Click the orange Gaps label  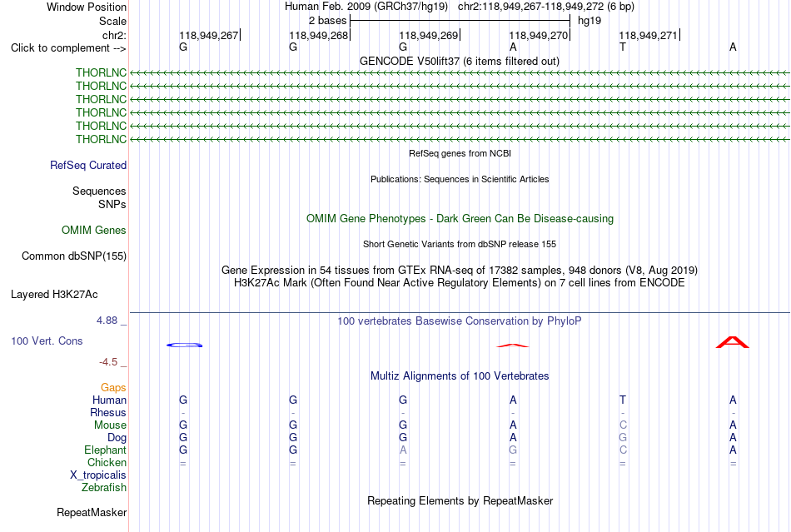(x=113, y=387)
